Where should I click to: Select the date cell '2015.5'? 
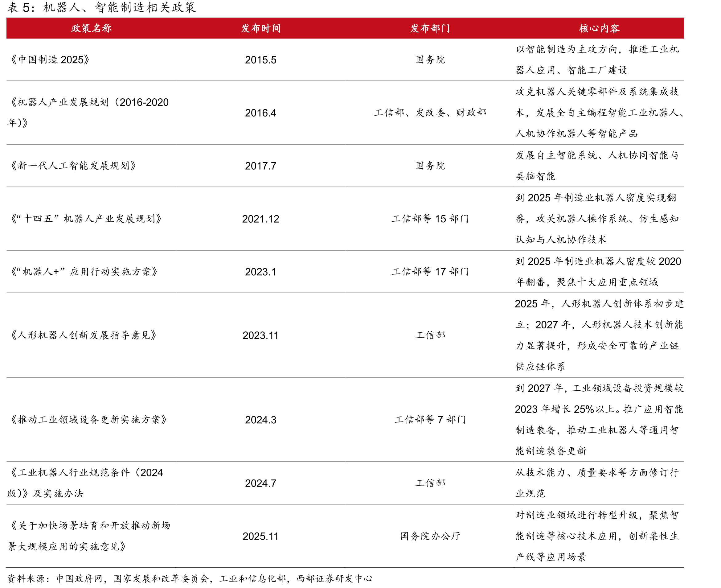(260, 60)
